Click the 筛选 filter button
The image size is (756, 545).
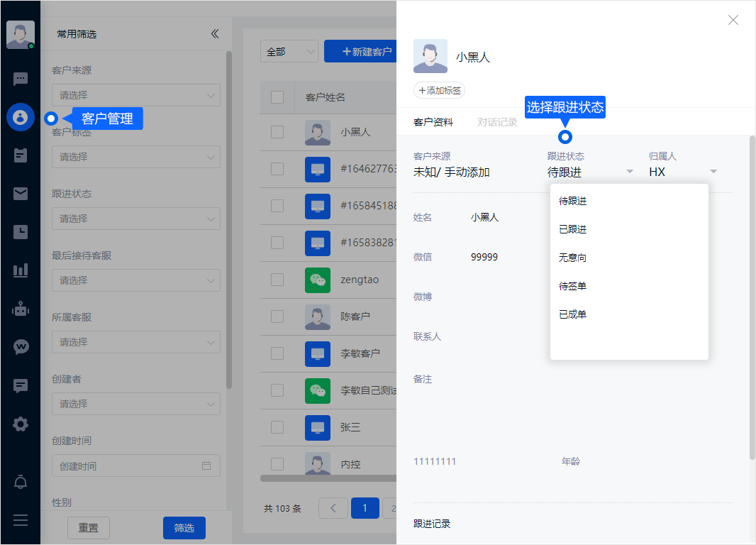pos(184,528)
